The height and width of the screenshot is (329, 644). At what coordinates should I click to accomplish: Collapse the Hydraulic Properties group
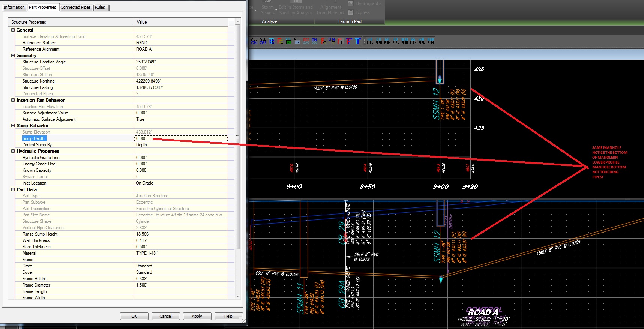point(13,151)
